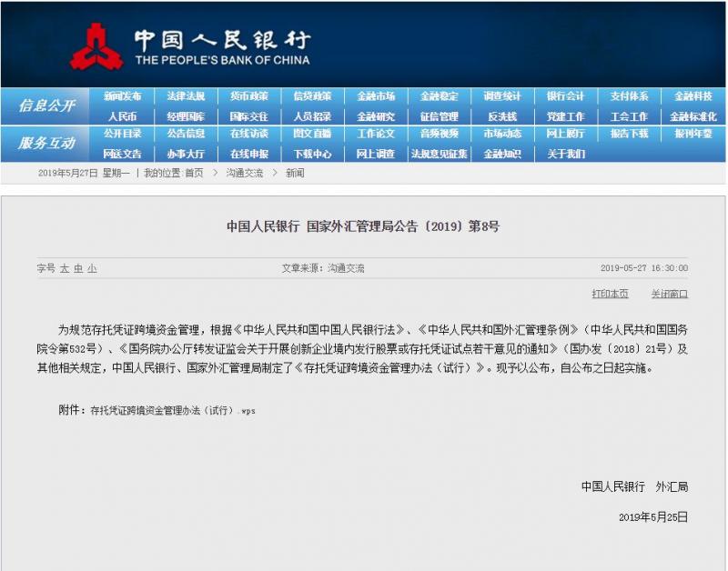Image resolution: width=728 pixels, height=571 pixels.
Task: Open the 关于我们 about page
Action: (565, 154)
